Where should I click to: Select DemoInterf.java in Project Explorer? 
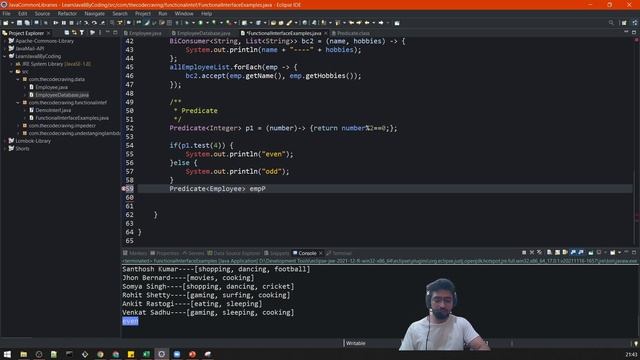[x=53, y=110]
